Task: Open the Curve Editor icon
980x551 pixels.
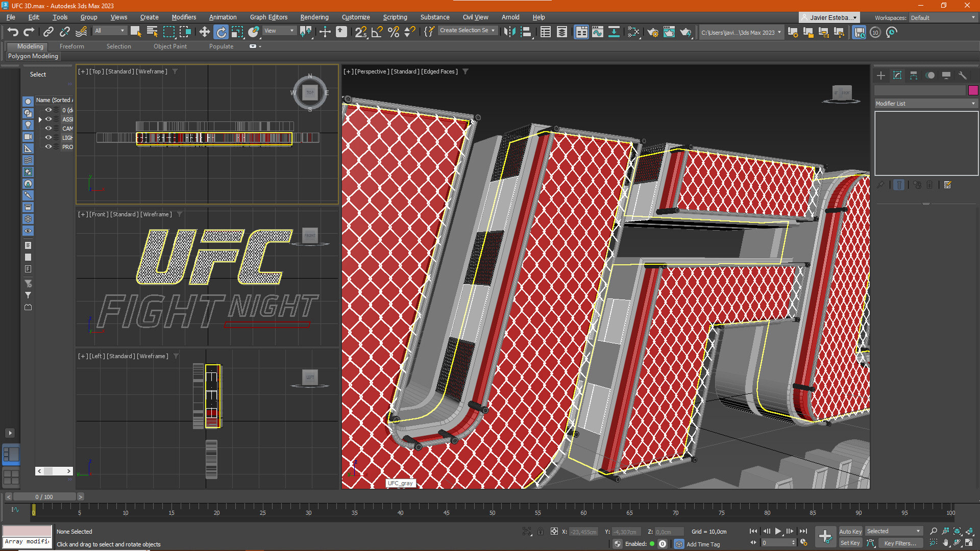Action: [598, 32]
